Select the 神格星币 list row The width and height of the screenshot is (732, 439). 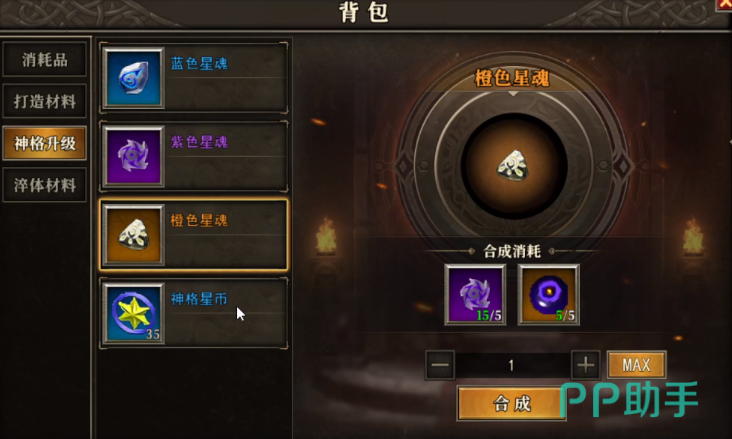click(194, 313)
